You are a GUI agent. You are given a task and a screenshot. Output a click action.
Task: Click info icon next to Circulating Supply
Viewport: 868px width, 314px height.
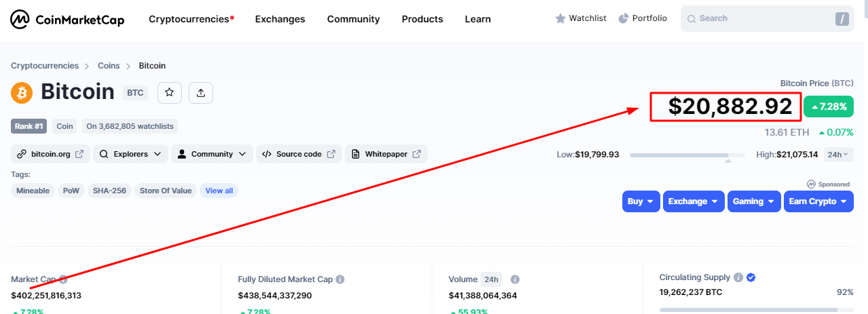pos(738,277)
